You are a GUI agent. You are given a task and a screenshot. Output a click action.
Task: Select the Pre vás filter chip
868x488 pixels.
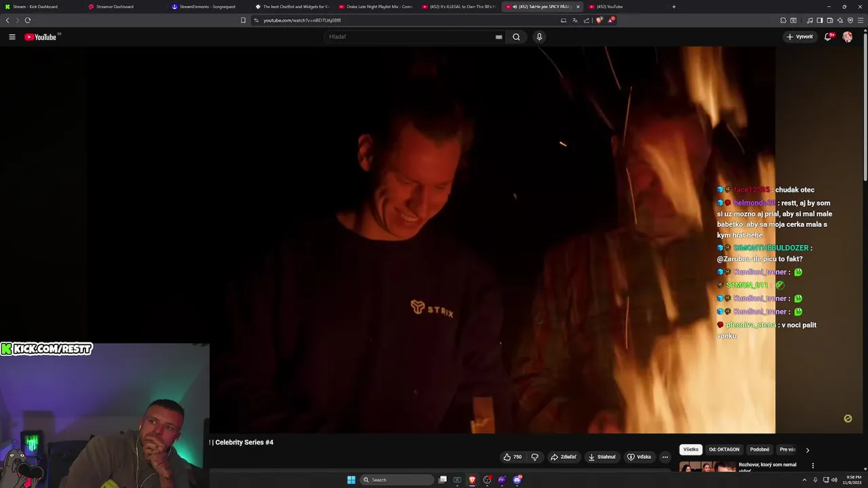tap(787, 449)
